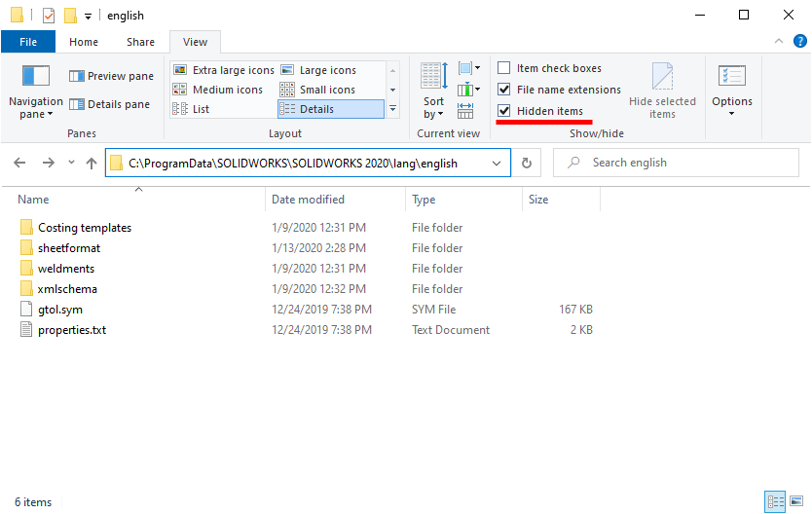Switch to details view in status bar
Image resolution: width=812 pixels, height=514 pixels.
click(775, 501)
